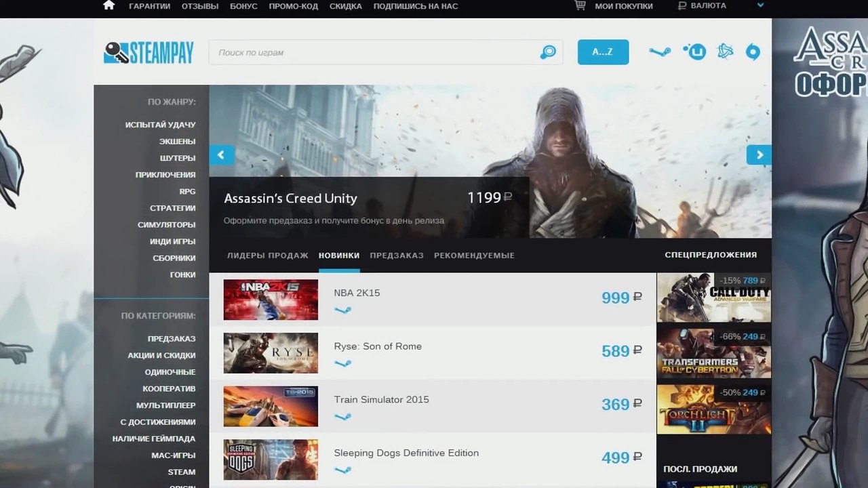Open category Наличие геймпада
This screenshot has width=868, height=488.
[154, 439]
